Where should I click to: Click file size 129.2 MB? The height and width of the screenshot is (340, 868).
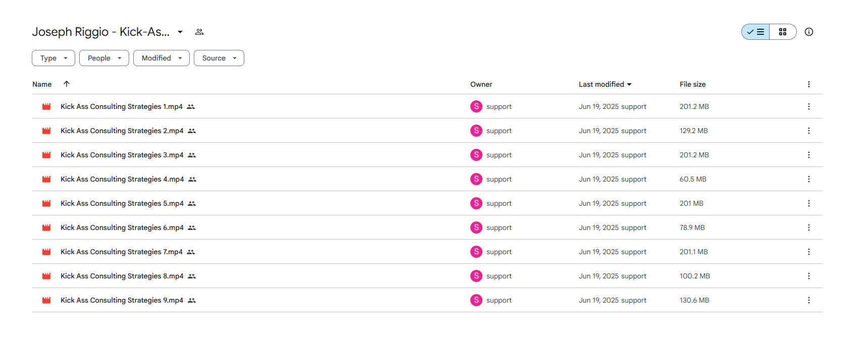pos(694,131)
